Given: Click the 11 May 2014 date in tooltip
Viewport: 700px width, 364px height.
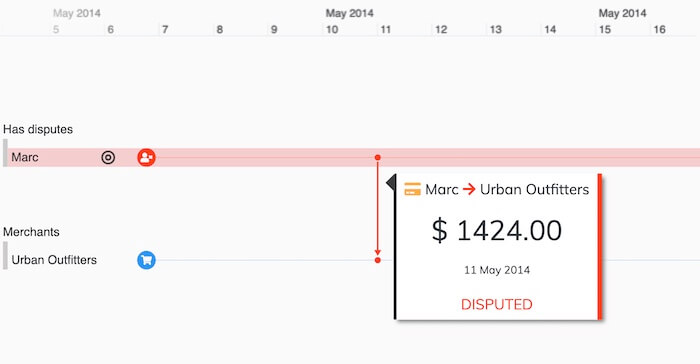Looking at the screenshot, I should coord(497,270).
